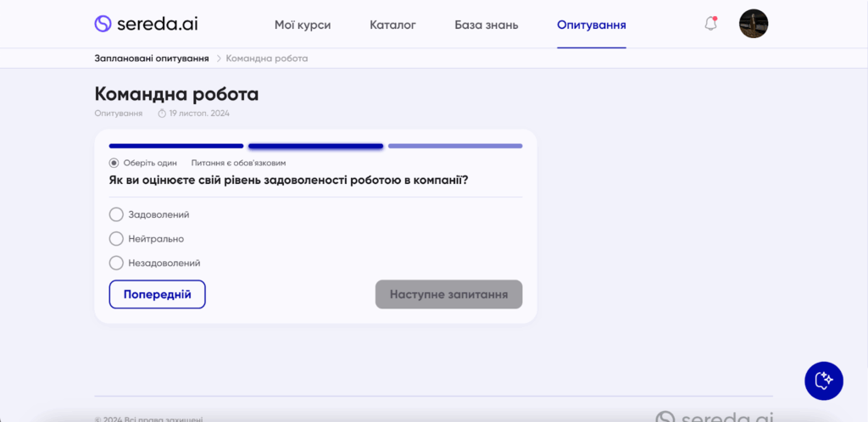Click the first progress bar segment
Image resolution: width=868 pixels, height=422 pixels.
pos(175,146)
